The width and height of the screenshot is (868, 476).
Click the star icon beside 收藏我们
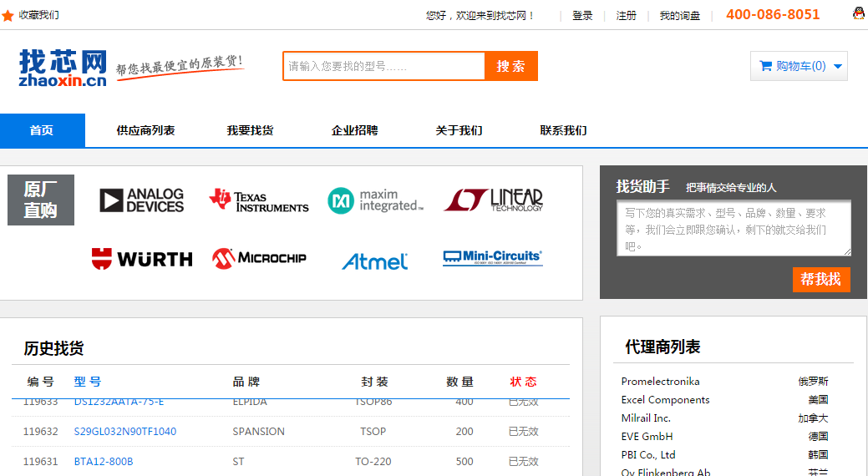[x=8, y=16]
